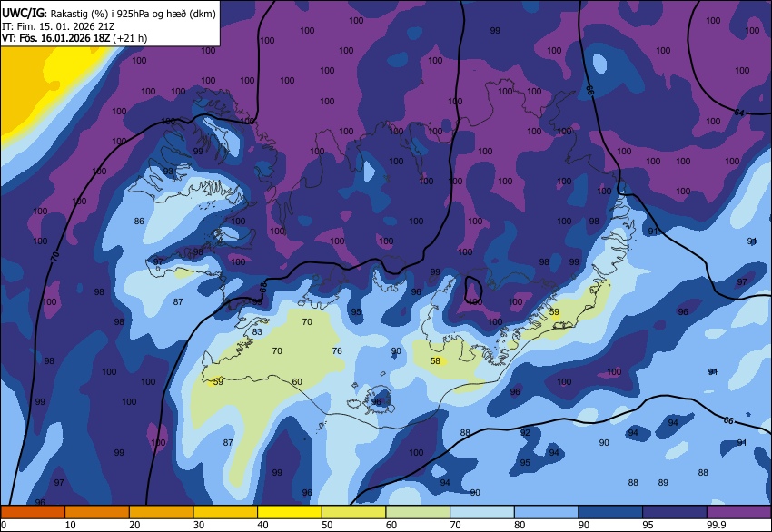Select the golden 30–40 legend swatch
The width and height of the screenshot is (772, 532).
coord(225,512)
